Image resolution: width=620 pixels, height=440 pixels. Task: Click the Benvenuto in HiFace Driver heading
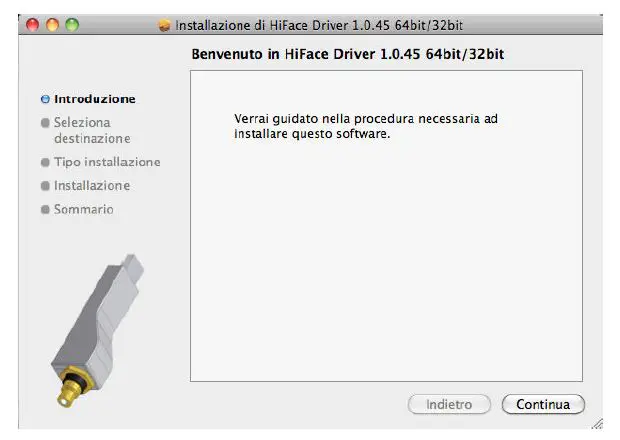click(348, 54)
